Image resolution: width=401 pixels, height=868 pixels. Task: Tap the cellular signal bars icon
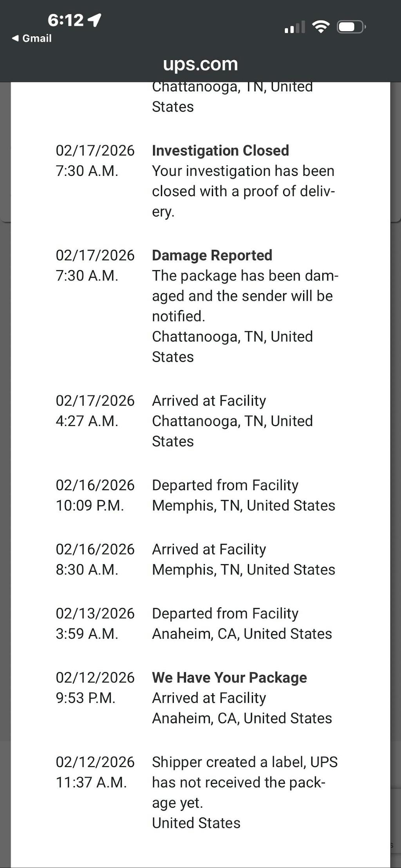point(294,27)
